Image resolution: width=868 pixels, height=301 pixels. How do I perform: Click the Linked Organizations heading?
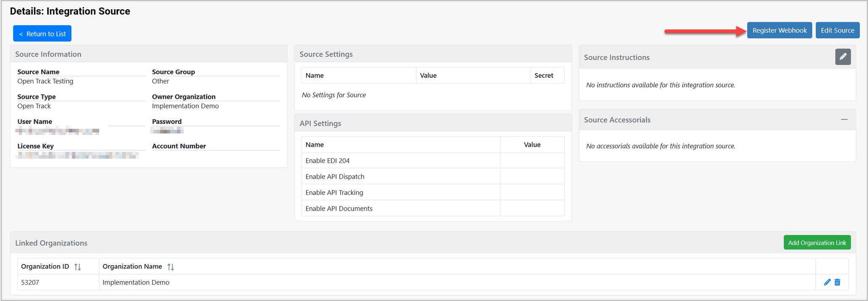(x=51, y=243)
